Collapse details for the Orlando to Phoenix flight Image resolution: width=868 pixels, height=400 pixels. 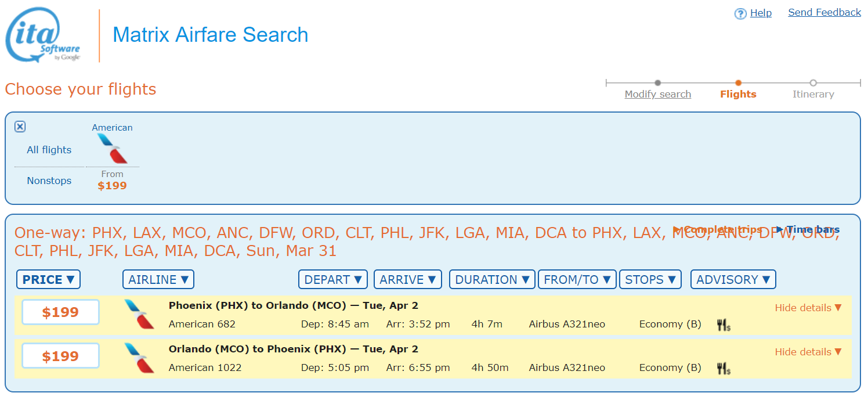pos(808,352)
